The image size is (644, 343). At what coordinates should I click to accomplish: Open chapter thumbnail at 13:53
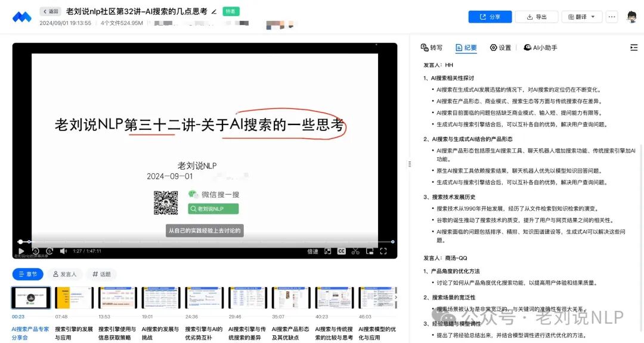[118, 298]
